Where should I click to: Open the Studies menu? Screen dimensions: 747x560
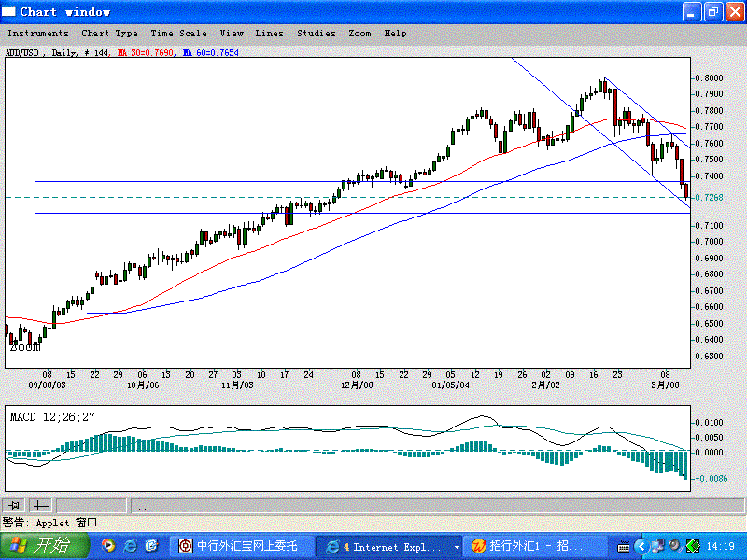tap(317, 34)
